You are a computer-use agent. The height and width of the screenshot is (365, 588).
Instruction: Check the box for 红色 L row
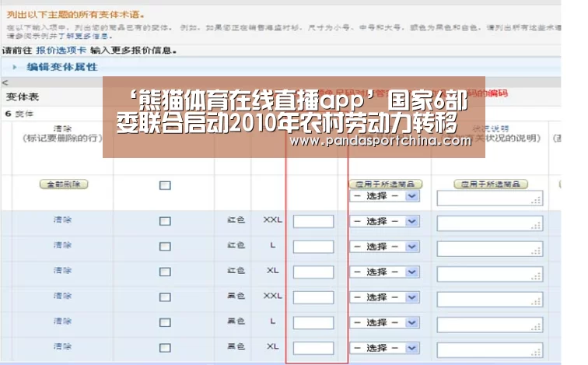tap(165, 247)
